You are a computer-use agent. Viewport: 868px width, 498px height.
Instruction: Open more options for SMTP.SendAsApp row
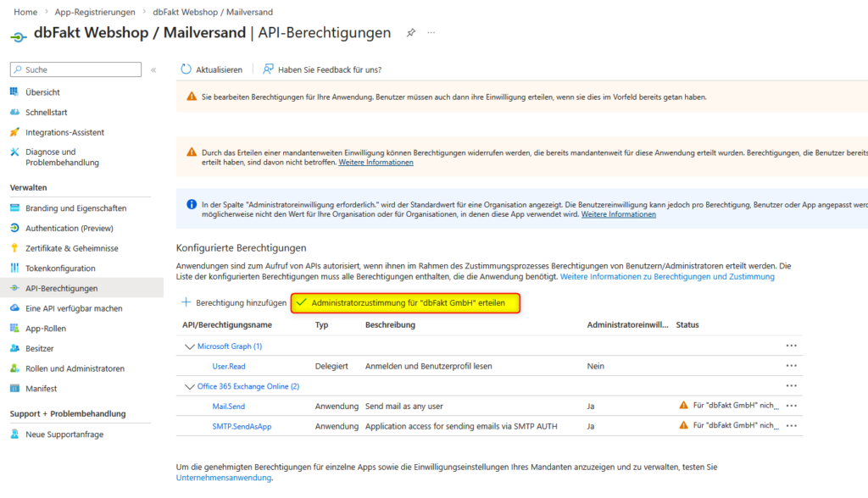[x=791, y=426]
